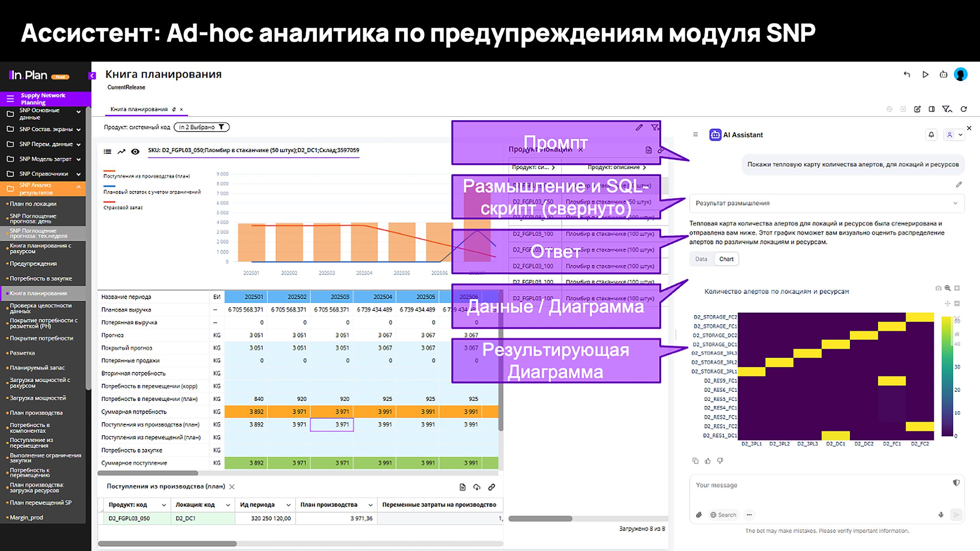This screenshot has width=980, height=551.
Task: Click the cloud sync icon in production panel
Action: tap(477, 487)
